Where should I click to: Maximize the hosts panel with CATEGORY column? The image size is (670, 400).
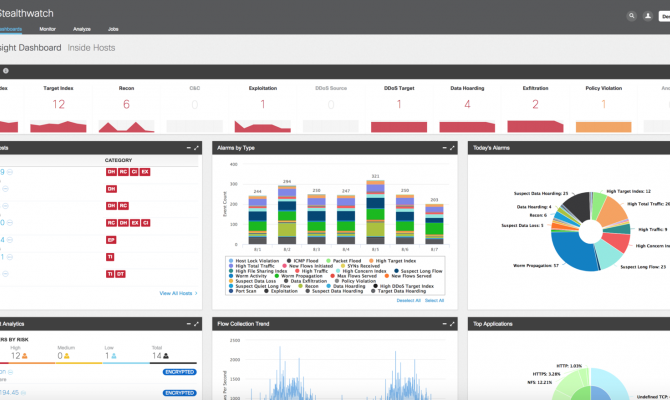(196, 148)
